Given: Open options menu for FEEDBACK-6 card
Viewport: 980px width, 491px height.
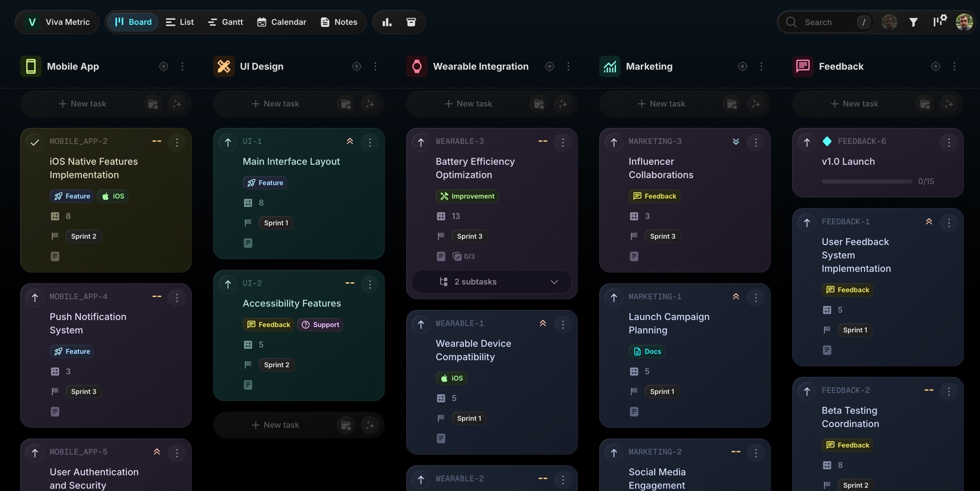Looking at the screenshot, I should click(x=949, y=142).
